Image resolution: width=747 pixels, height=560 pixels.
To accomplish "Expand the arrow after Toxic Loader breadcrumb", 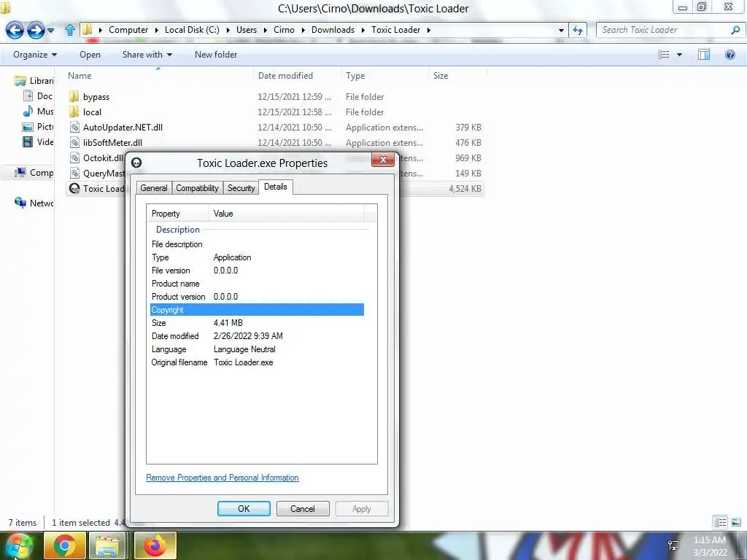I will 429,30.
